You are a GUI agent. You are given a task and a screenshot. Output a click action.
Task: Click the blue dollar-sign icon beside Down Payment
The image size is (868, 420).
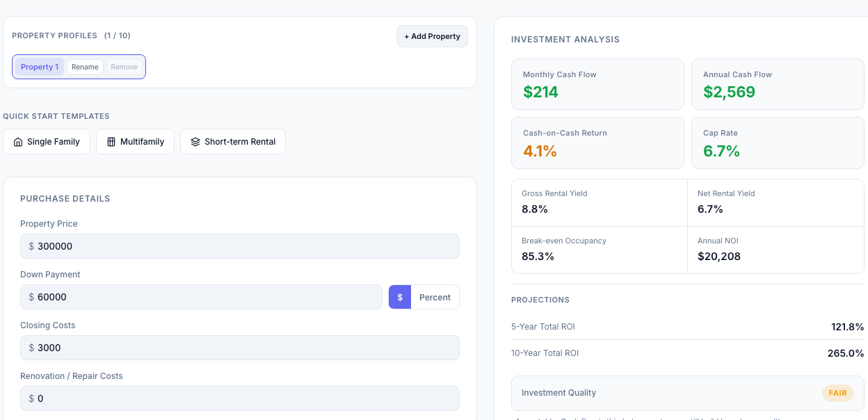tap(399, 297)
